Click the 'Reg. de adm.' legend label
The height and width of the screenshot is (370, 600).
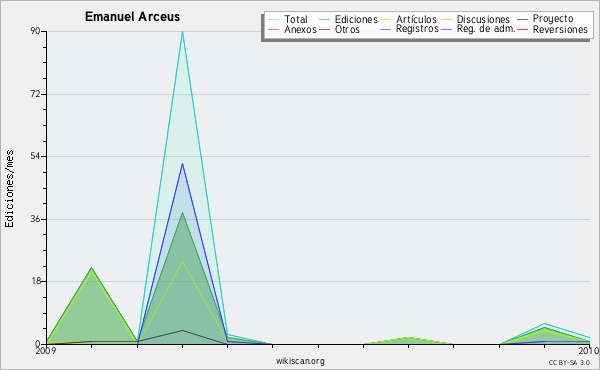click(486, 29)
